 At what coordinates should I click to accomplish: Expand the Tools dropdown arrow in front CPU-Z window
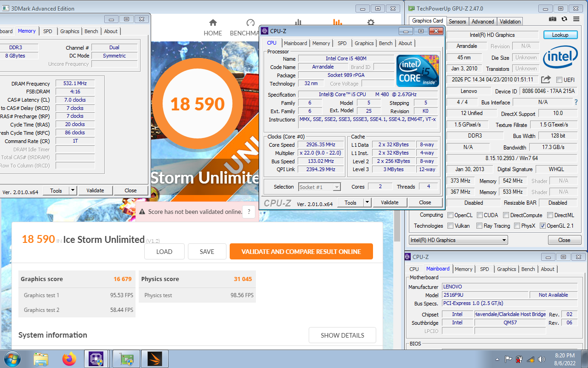click(367, 202)
